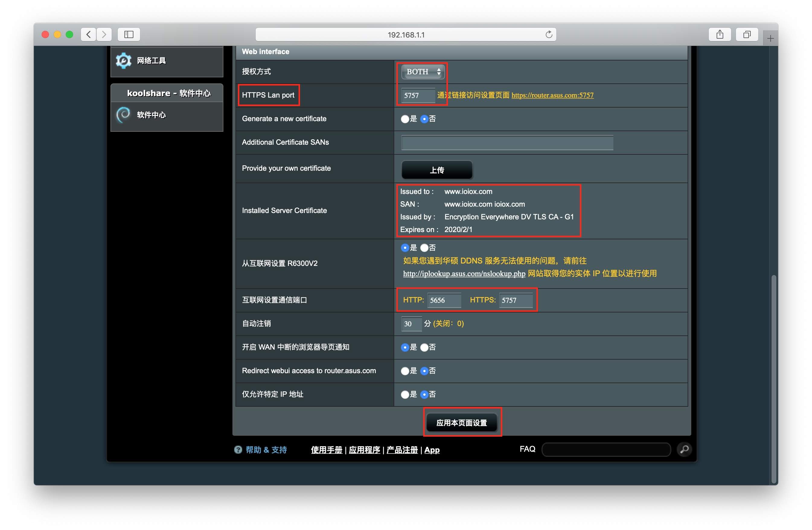Show all tabs overview icon
The image size is (812, 530).
747,34
